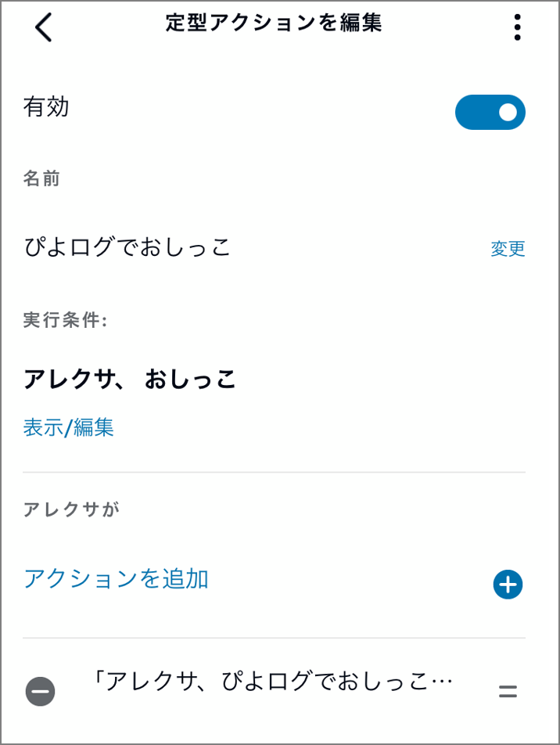The height and width of the screenshot is (745, 560).
Task: Tap the 有効 label text
Action: coord(47,107)
